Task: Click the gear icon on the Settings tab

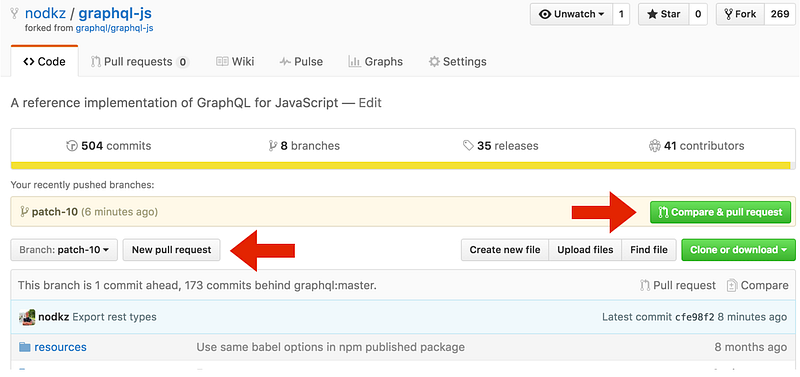Action: 434,62
